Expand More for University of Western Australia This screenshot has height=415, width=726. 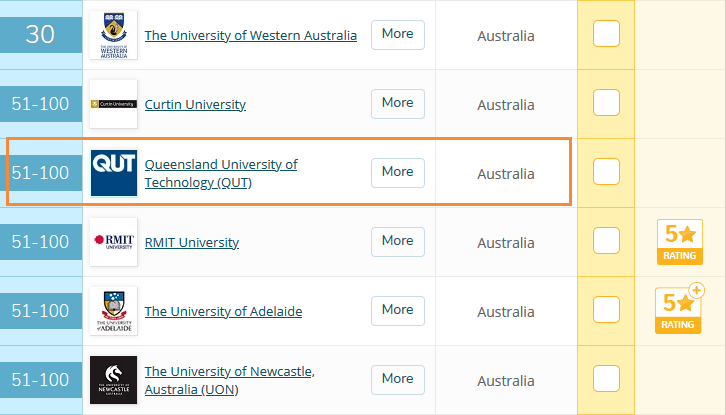click(397, 34)
